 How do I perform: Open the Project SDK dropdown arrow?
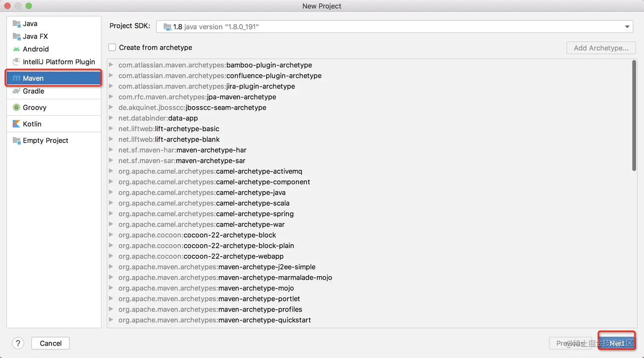[627, 27]
